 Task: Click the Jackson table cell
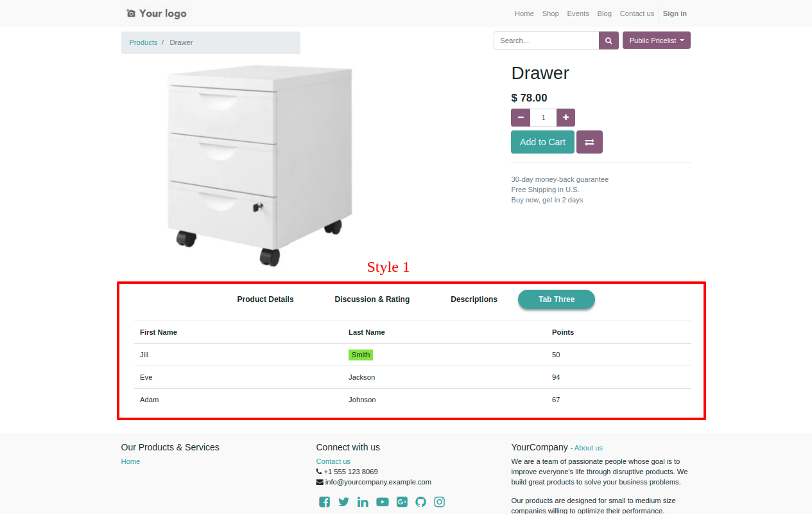tap(362, 377)
